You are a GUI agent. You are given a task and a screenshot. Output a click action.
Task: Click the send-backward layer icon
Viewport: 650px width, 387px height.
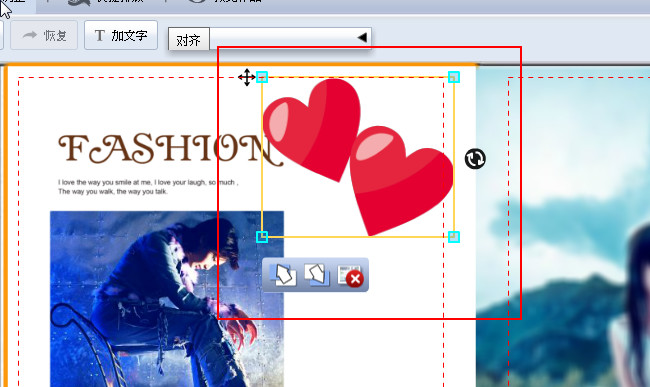click(x=317, y=274)
